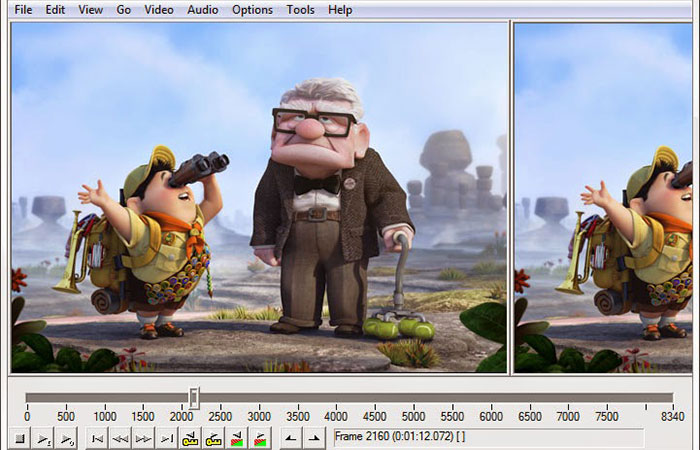The image size is (700, 450).
Task: Click the Stop playback button
Action: [20, 438]
